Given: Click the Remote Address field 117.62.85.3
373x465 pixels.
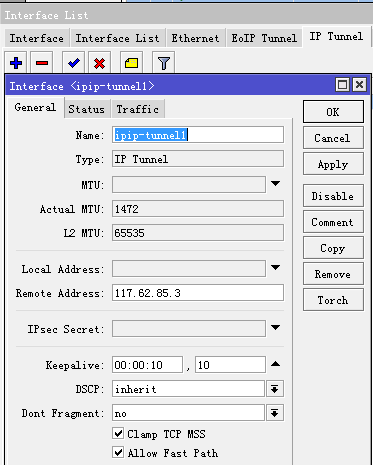Looking at the screenshot, I should coord(198,293).
